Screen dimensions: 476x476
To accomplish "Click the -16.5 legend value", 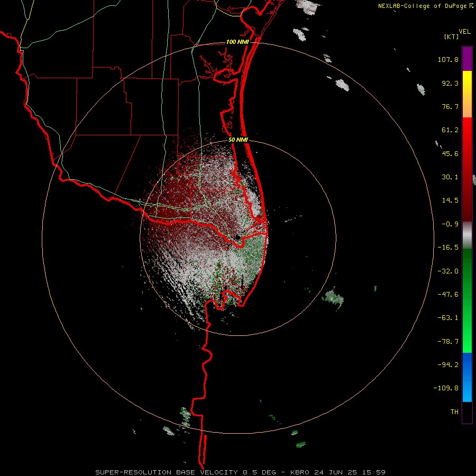I will [x=448, y=248].
